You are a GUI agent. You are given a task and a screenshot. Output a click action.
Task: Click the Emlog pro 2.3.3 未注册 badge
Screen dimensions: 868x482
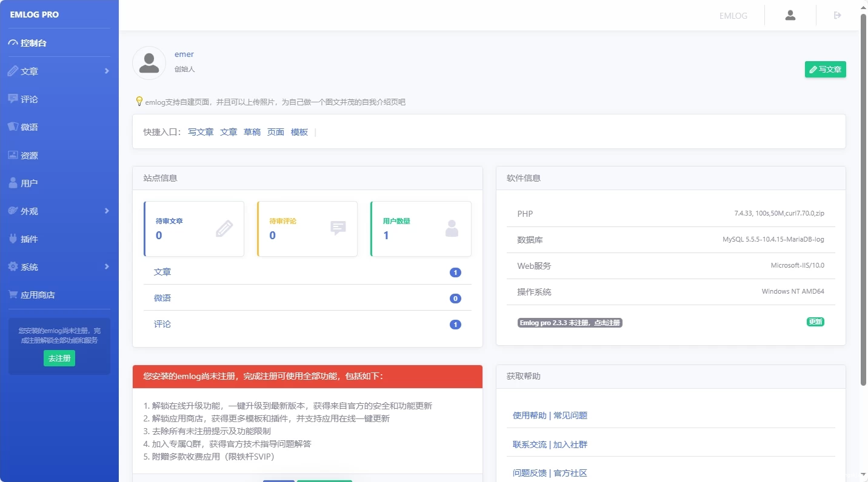570,323
